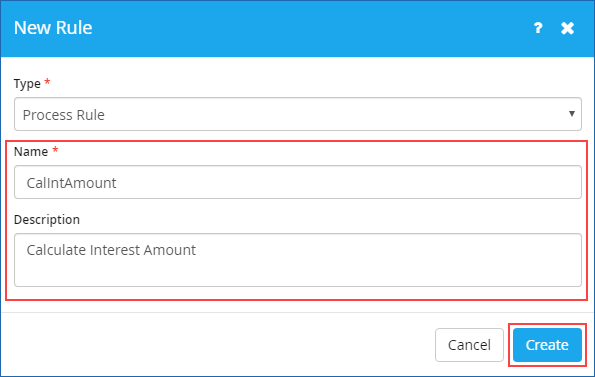Open help via the question mark icon
Image resolution: width=595 pixels, height=377 pixels.
point(538,28)
